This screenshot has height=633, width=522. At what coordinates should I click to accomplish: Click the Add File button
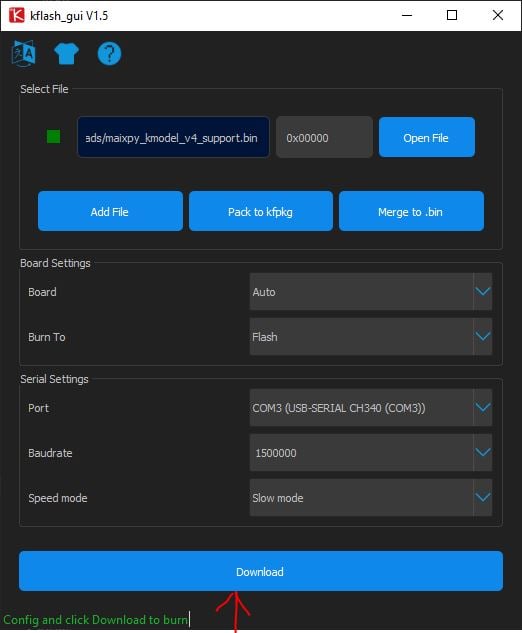110,211
